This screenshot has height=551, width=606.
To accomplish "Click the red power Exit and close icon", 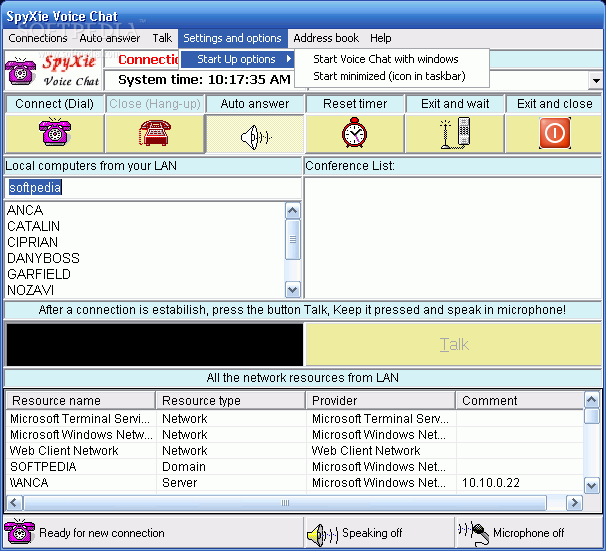I will point(555,133).
